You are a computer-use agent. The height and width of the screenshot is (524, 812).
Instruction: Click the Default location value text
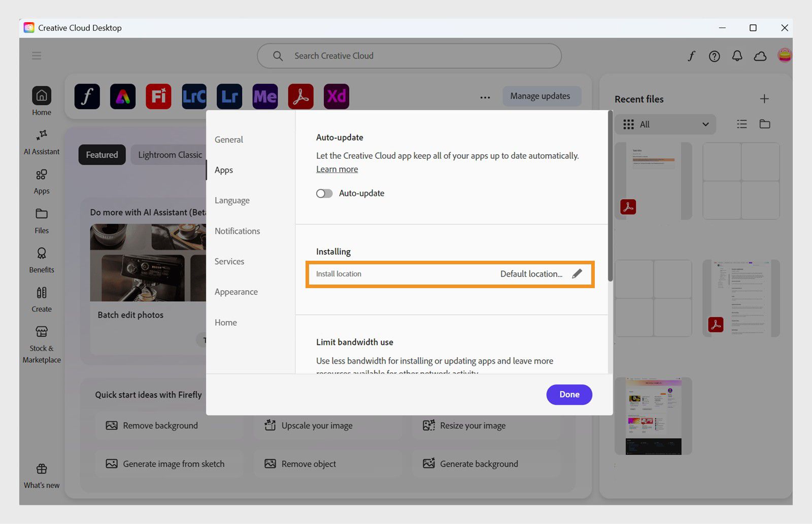point(531,274)
